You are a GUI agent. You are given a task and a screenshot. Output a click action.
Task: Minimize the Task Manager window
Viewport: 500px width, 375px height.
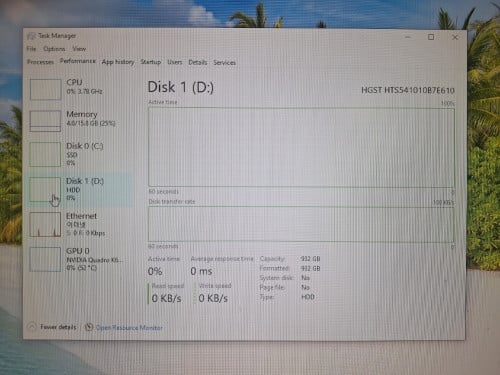pos(407,37)
